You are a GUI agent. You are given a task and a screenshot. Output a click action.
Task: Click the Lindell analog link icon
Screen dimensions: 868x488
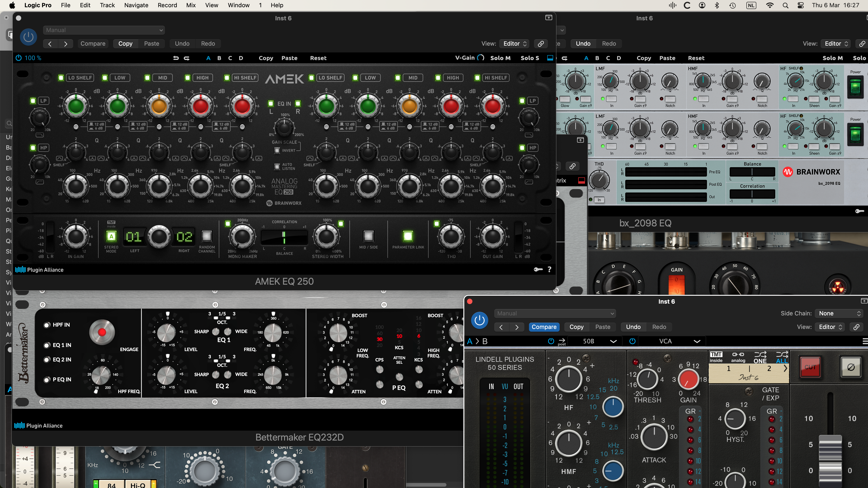pos(738,357)
